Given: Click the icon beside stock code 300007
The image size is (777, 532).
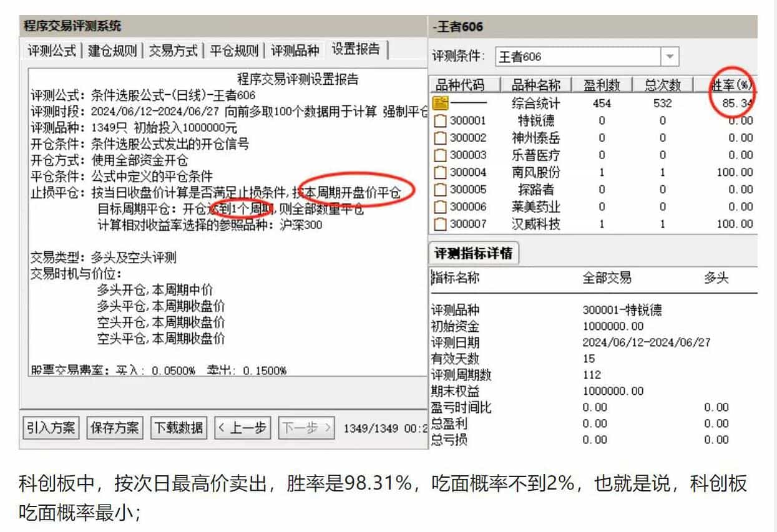Looking at the screenshot, I should pyautogui.click(x=440, y=223).
